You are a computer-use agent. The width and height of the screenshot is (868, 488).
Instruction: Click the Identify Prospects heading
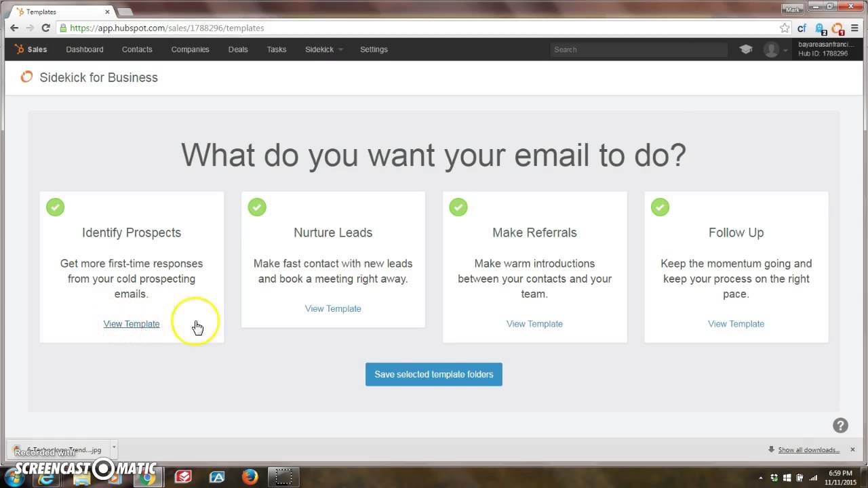pyautogui.click(x=132, y=232)
